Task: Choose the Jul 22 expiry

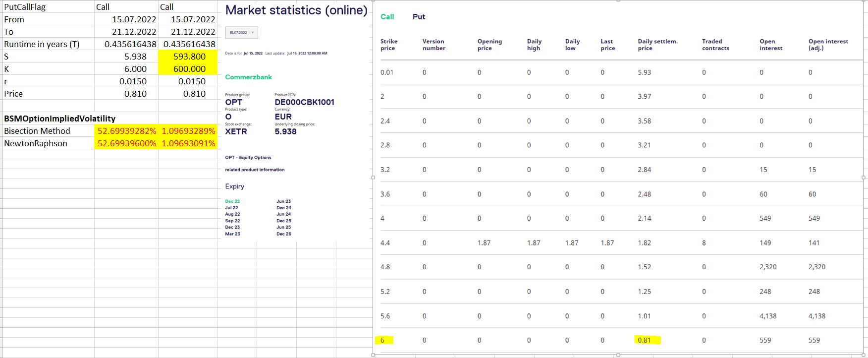Action: tap(231, 208)
